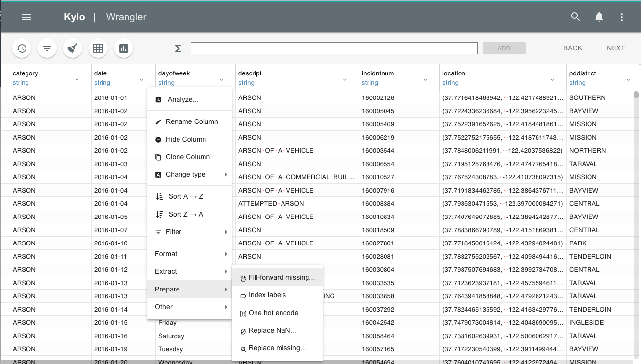Expand the date column dropdown arrow
The width and height of the screenshot is (641, 364).
[141, 79]
